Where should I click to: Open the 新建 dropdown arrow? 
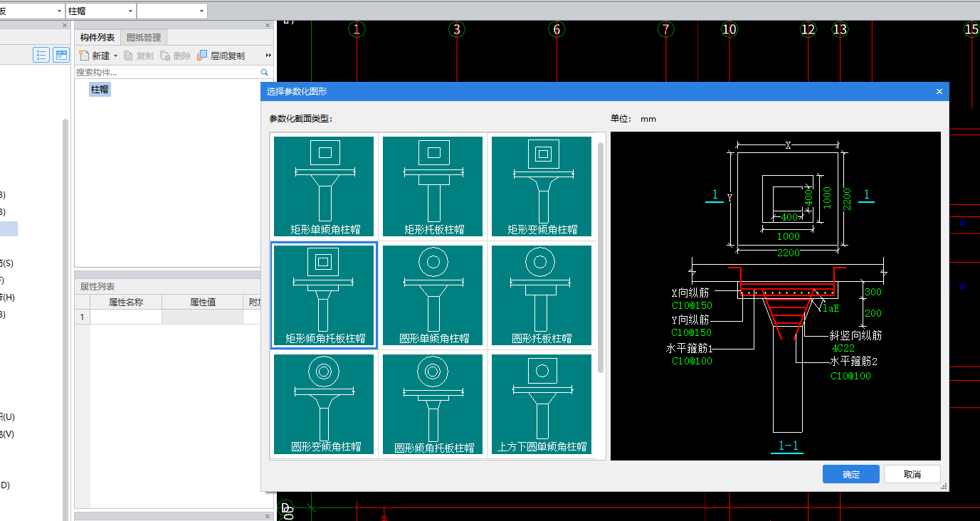(x=115, y=56)
